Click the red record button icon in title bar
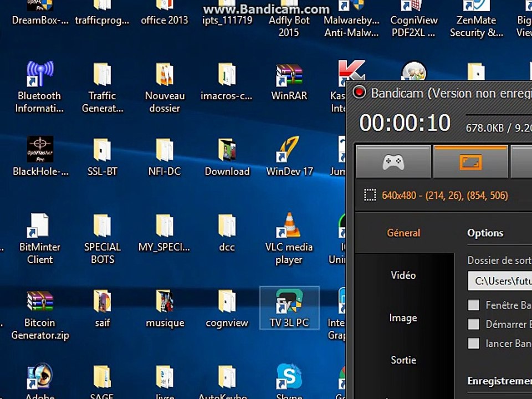 359,93
